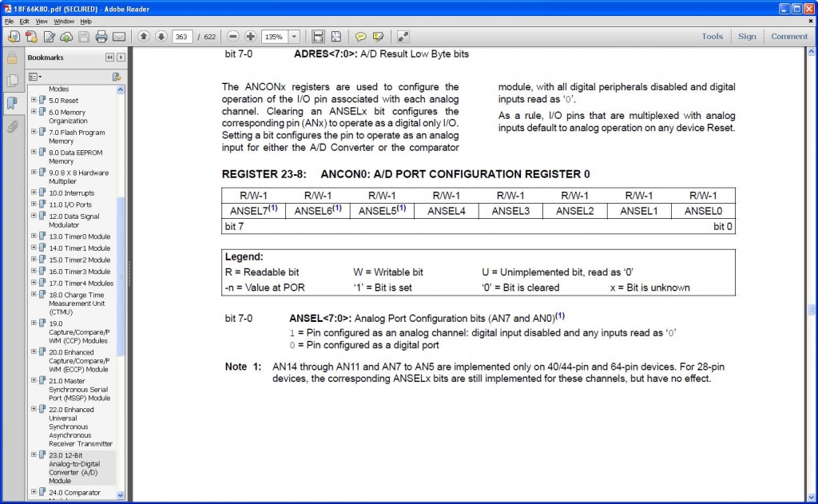Expand the 6.0 Memory Organization bookmark
Viewport: 818px width, 504px height.
pyautogui.click(x=34, y=112)
